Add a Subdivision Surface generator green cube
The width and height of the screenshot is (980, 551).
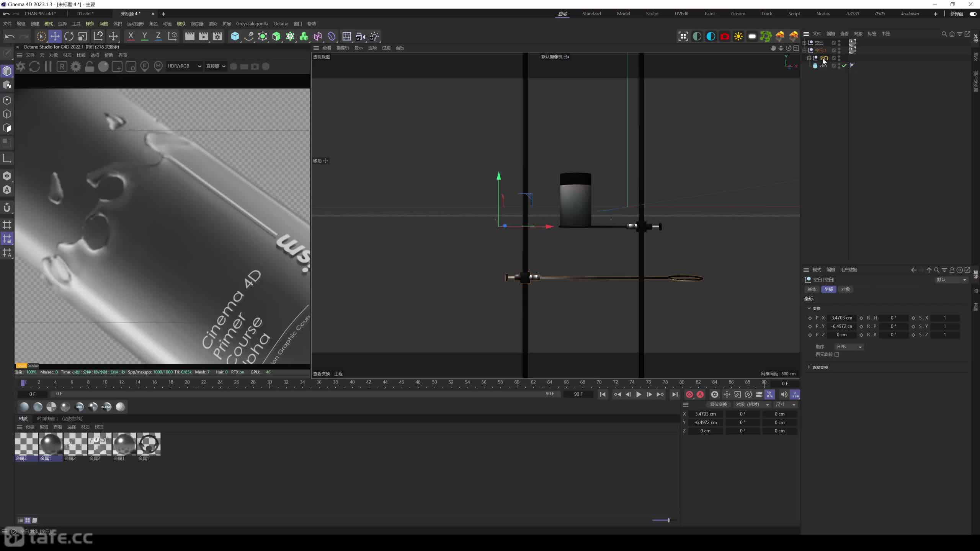(276, 36)
